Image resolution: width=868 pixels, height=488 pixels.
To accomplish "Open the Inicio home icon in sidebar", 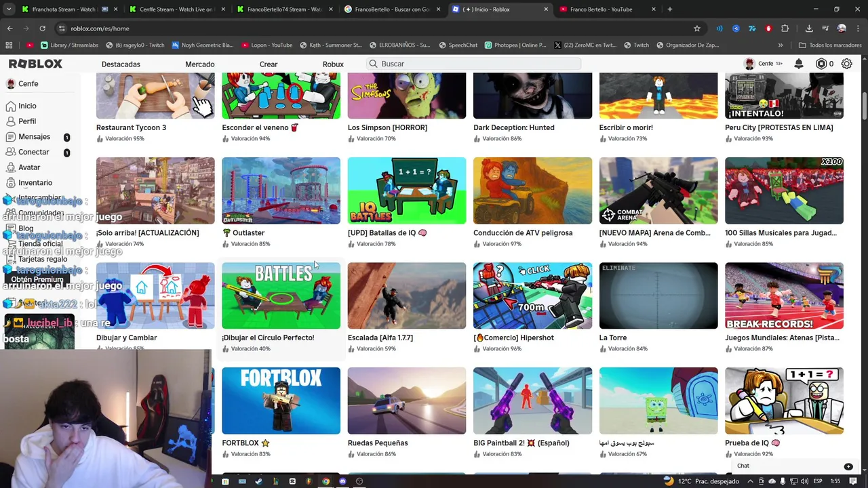I will tap(11, 106).
